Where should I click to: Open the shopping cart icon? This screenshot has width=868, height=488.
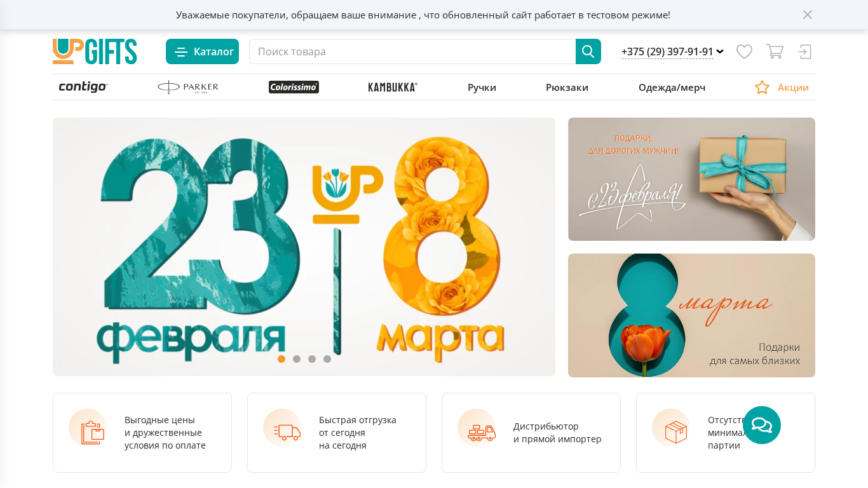[x=774, y=51]
